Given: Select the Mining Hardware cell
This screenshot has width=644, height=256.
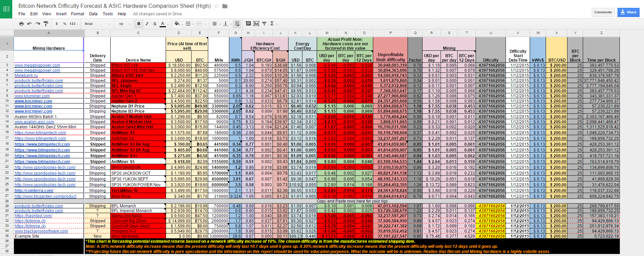Looking at the screenshot, I should [49, 44].
